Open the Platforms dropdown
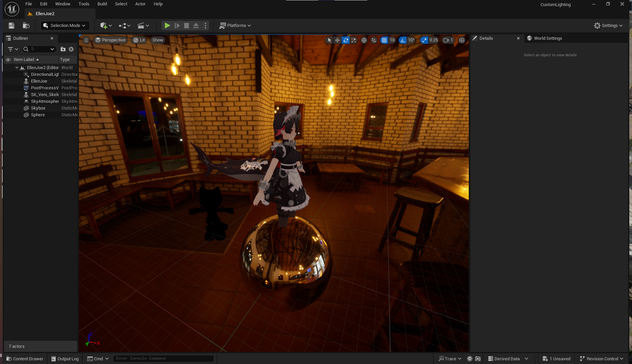The image size is (632, 364). point(235,26)
